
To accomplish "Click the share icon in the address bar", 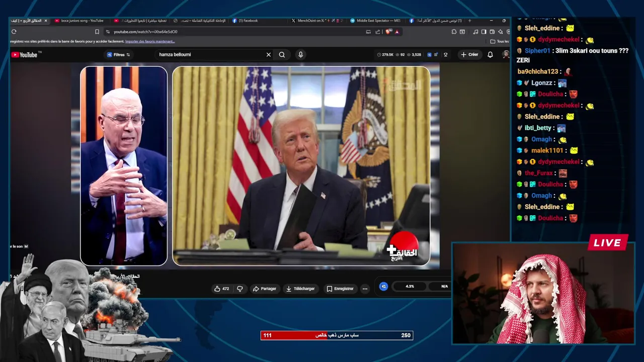I will [377, 32].
